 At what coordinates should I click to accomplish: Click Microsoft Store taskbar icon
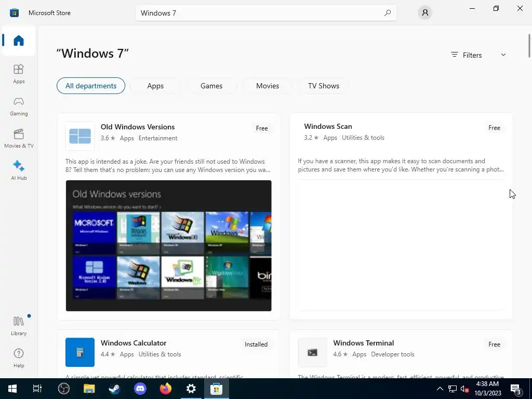(216, 389)
